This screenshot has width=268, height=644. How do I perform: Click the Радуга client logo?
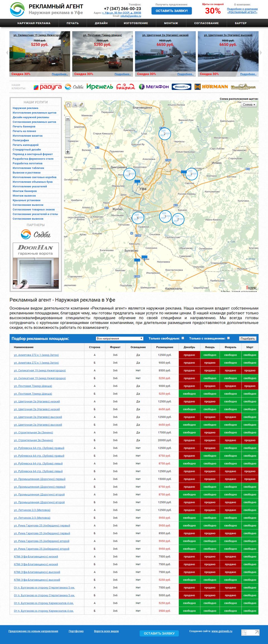pos(47,87)
